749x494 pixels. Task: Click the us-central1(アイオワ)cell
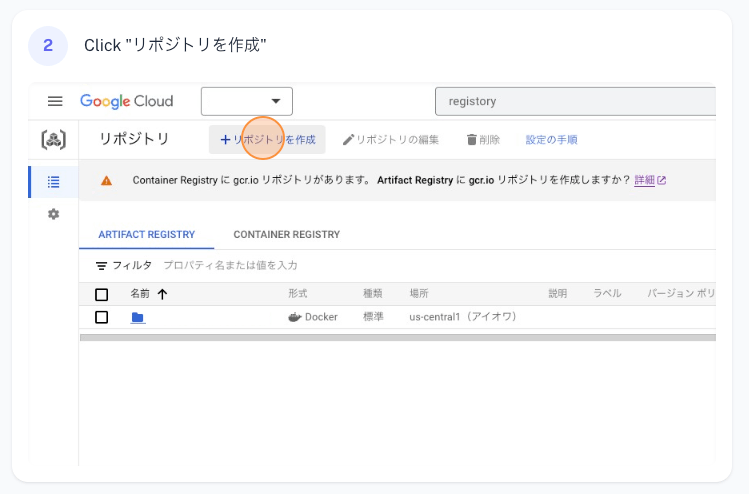point(463,317)
